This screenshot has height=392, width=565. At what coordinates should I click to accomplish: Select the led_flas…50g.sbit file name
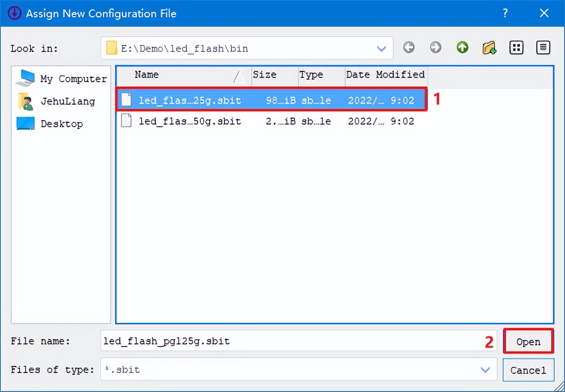[190, 121]
